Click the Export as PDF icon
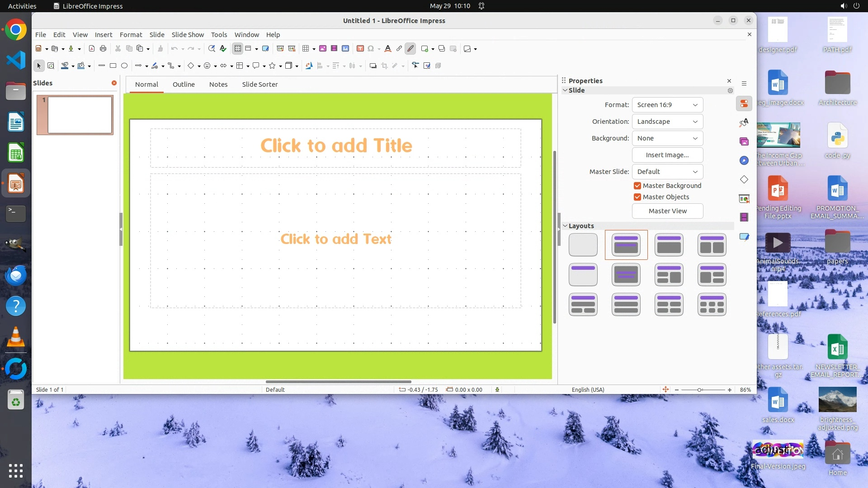Image resolution: width=868 pixels, height=488 pixels. [92, 49]
